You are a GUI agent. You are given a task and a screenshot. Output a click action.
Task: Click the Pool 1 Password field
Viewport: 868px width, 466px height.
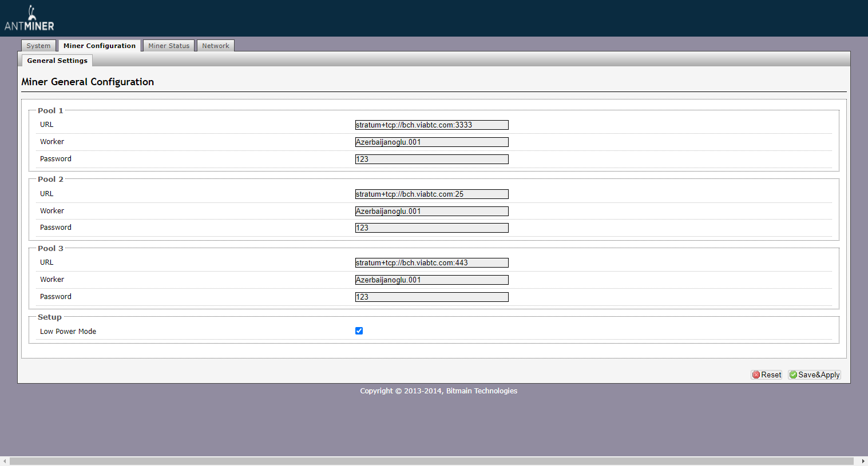click(x=431, y=160)
